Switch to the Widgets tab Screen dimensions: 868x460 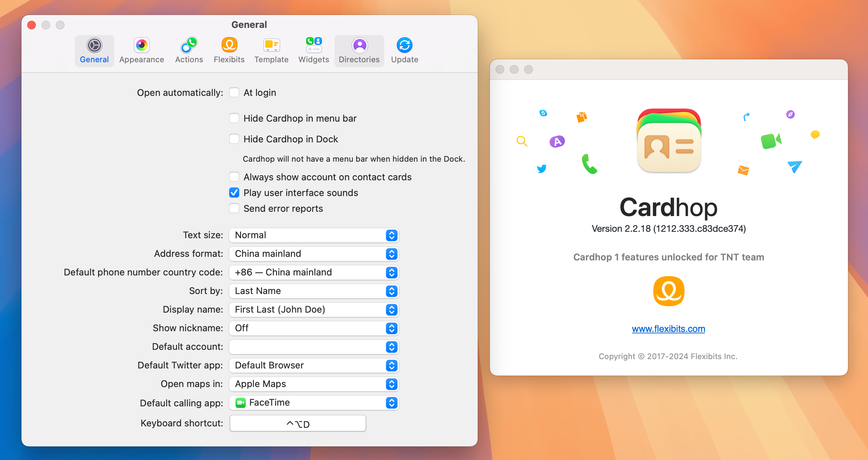pos(313,50)
